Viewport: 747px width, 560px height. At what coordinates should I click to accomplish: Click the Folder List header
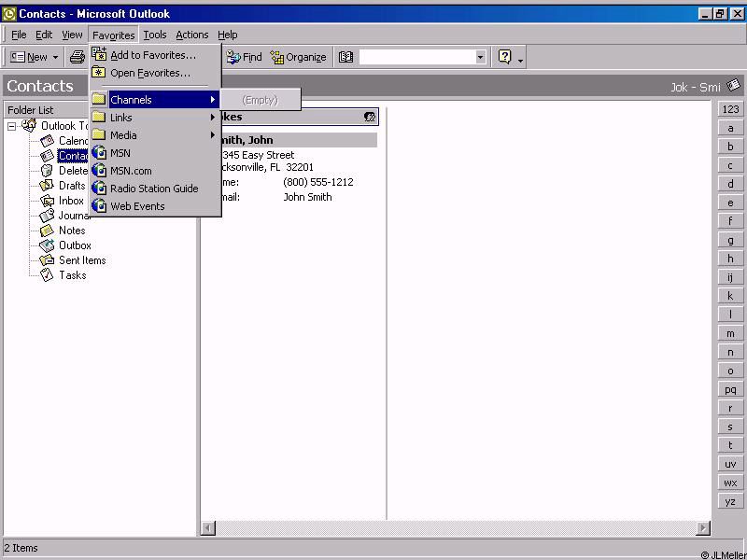click(x=99, y=110)
